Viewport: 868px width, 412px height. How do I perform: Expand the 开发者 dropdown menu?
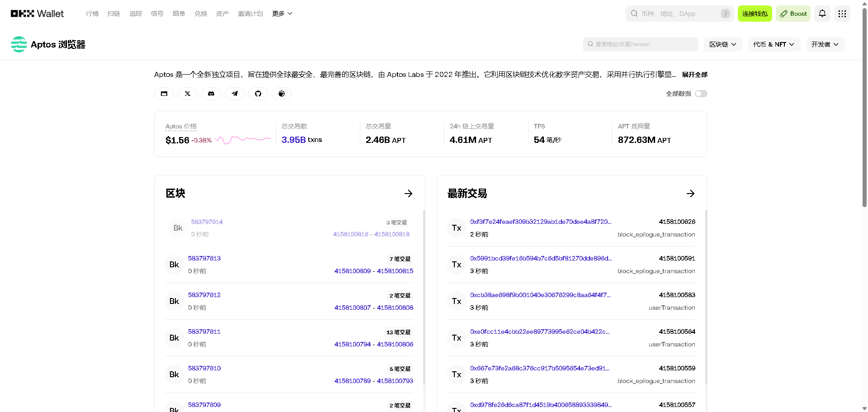[x=825, y=44]
